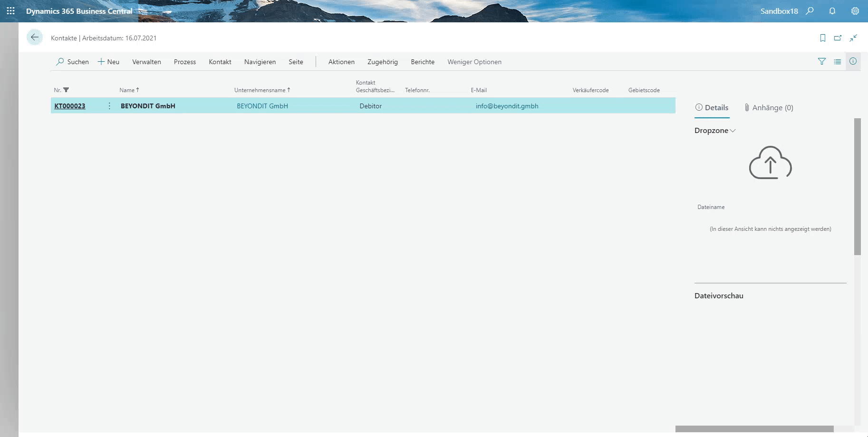Open page in a new window
868x437 pixels.
(x=838, y=38)
